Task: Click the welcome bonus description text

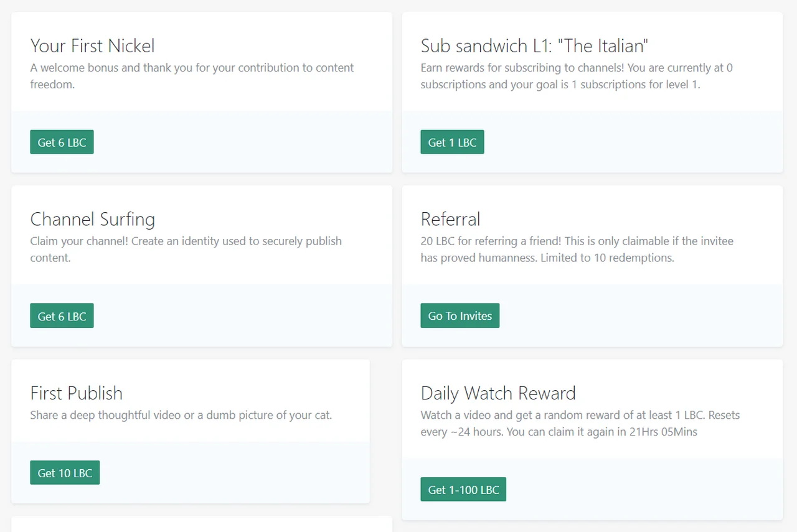Action: (x=192, y=76)
